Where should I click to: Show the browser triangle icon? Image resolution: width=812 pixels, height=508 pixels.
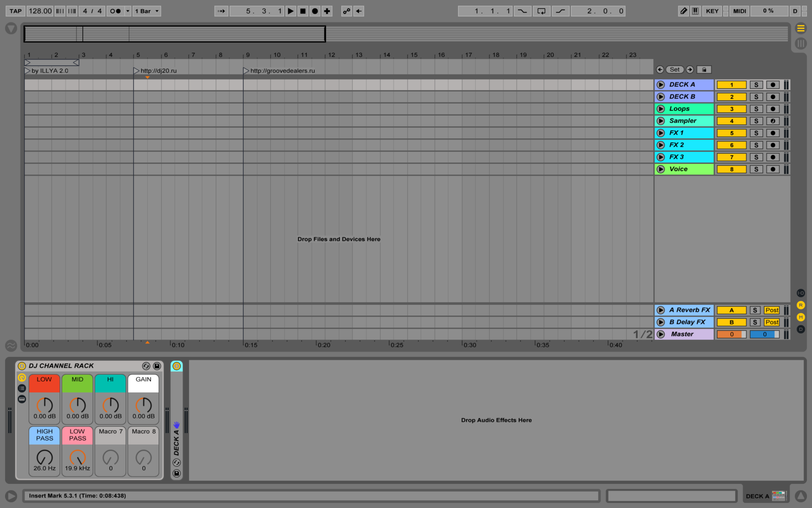tap(11, 28)
